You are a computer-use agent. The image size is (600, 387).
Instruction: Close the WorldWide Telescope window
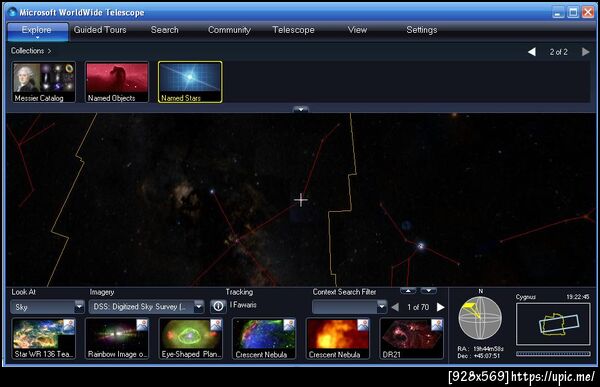(x=588, y=12)
